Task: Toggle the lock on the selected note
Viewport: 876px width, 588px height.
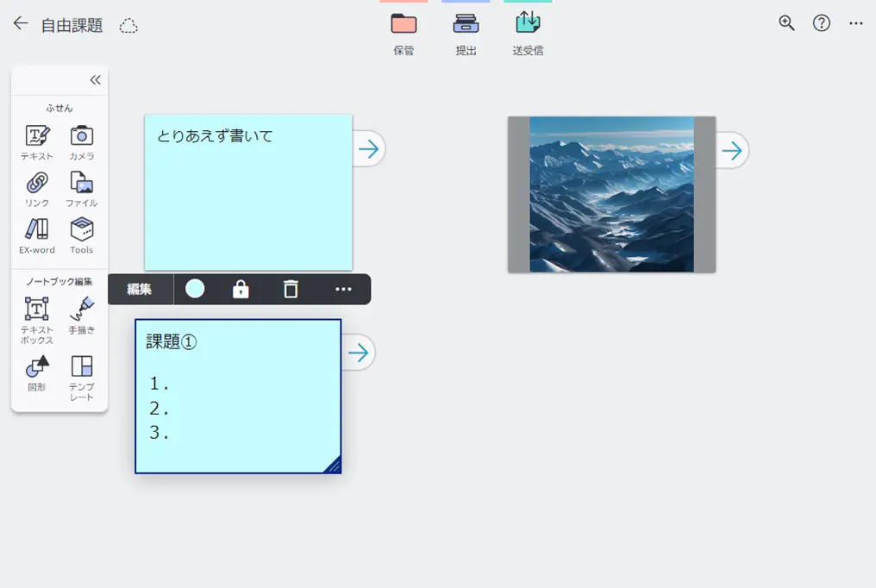Action: (x=239, y=289)
